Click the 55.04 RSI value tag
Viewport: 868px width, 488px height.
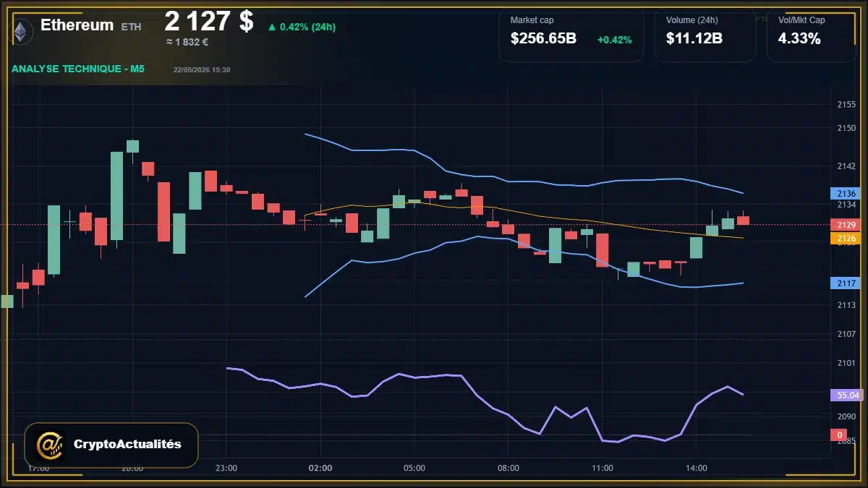click(x=848, y=395)
